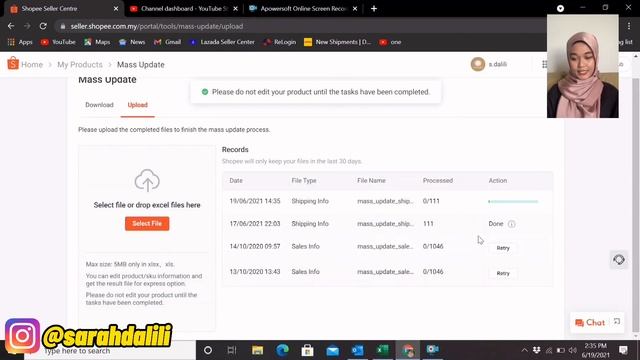Launch Microsoft Edge from the taskbar
640x360 pixels.
click(282, 350)
